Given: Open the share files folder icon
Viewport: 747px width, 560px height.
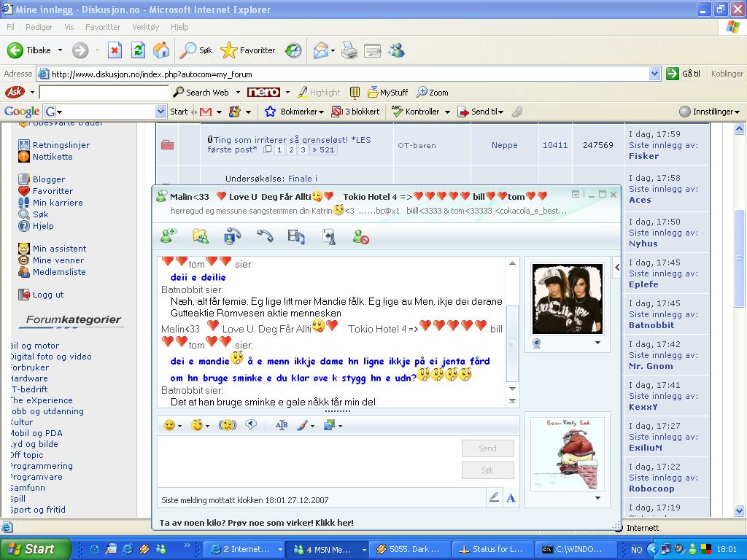Looking at the screenshot, I should pyautogui.click(x=200, y=236).
